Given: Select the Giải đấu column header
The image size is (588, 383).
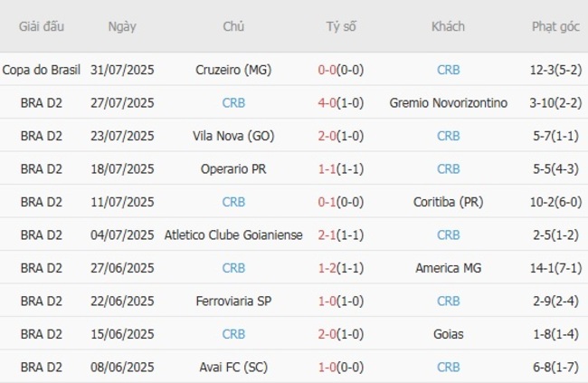Looking at the screenshot, I should pyautogui.click(x=42, y=26).
